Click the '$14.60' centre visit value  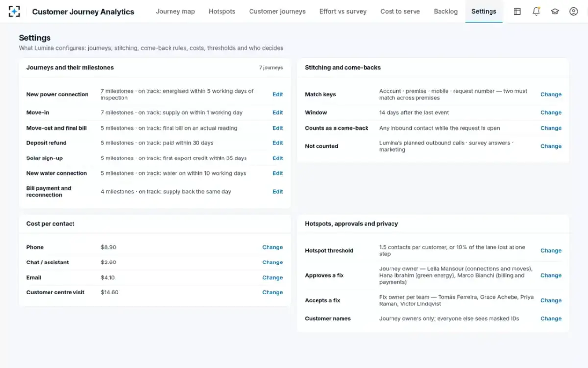coord(110,292)
